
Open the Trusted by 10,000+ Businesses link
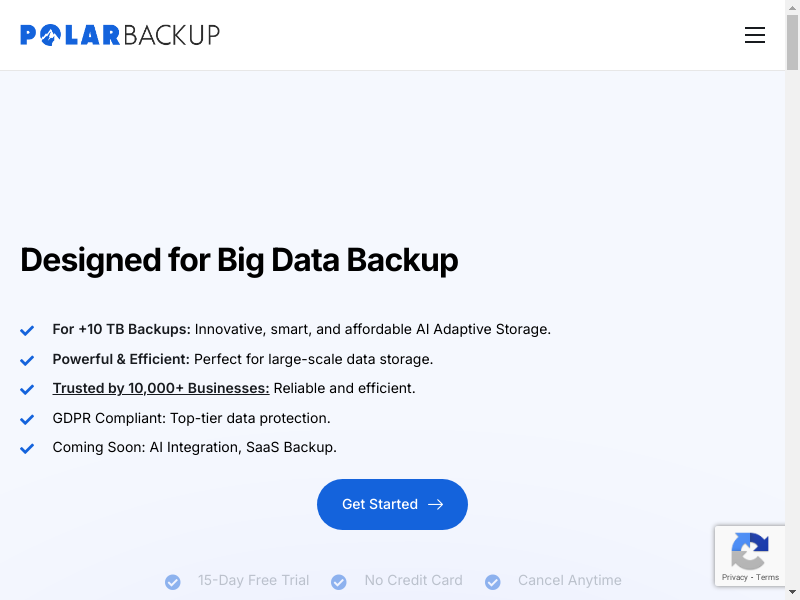161,388
